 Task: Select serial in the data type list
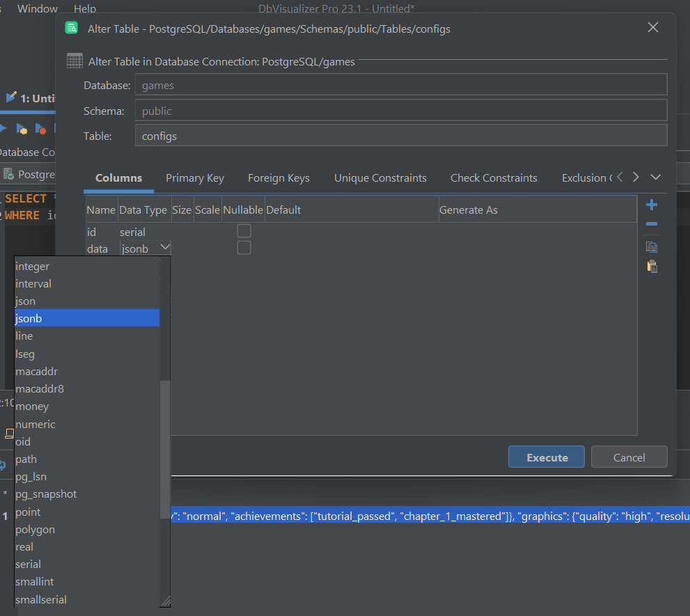coord(87,564)
